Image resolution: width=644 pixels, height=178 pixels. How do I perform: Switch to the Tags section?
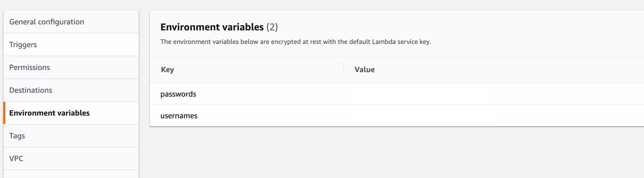[17, 136]
